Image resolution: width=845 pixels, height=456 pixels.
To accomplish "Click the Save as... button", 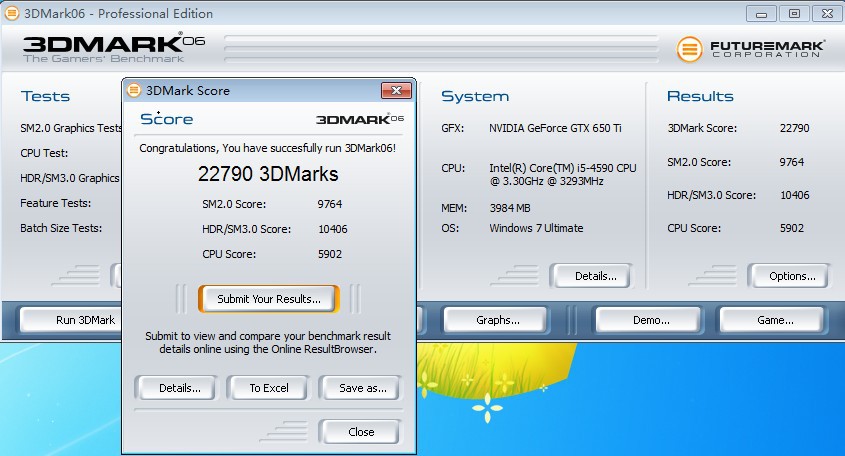I will 362,388.
